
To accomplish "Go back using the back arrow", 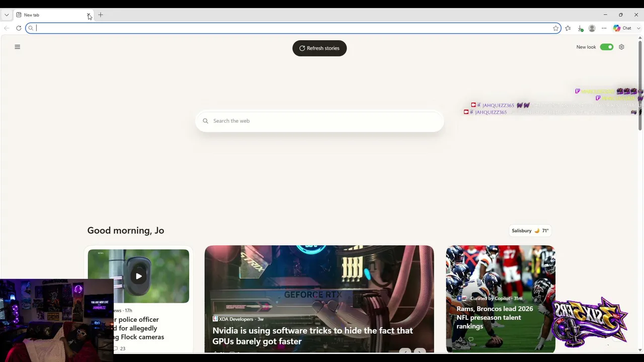I will click(x=7, y=28).
